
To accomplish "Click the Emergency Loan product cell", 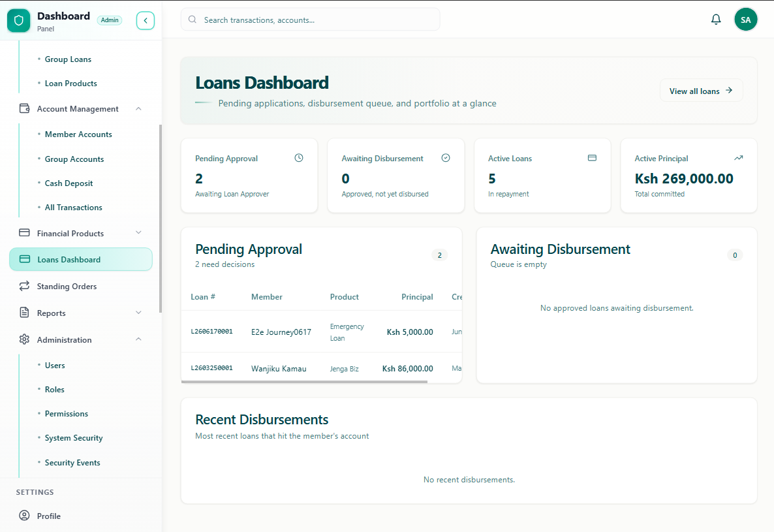I will [x=347, y=332].
